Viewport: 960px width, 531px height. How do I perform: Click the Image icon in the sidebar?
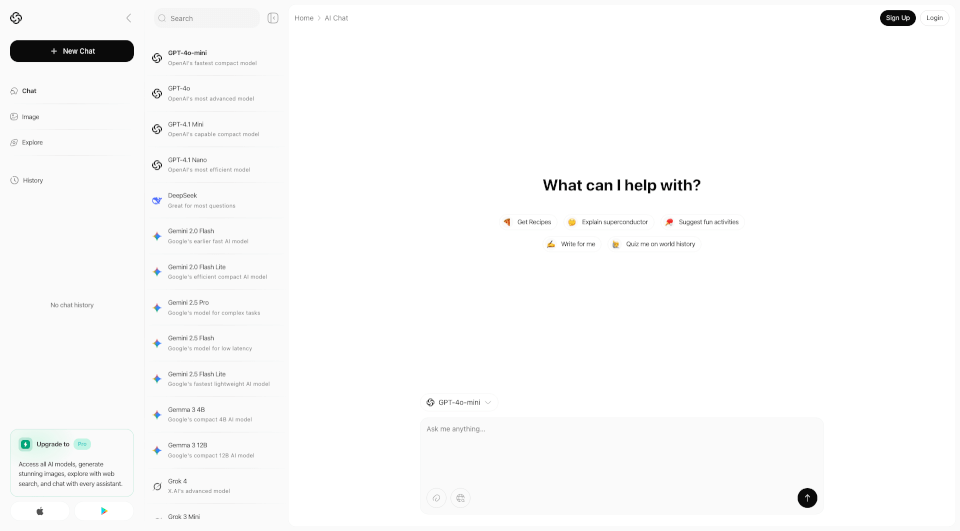point(14,116)
